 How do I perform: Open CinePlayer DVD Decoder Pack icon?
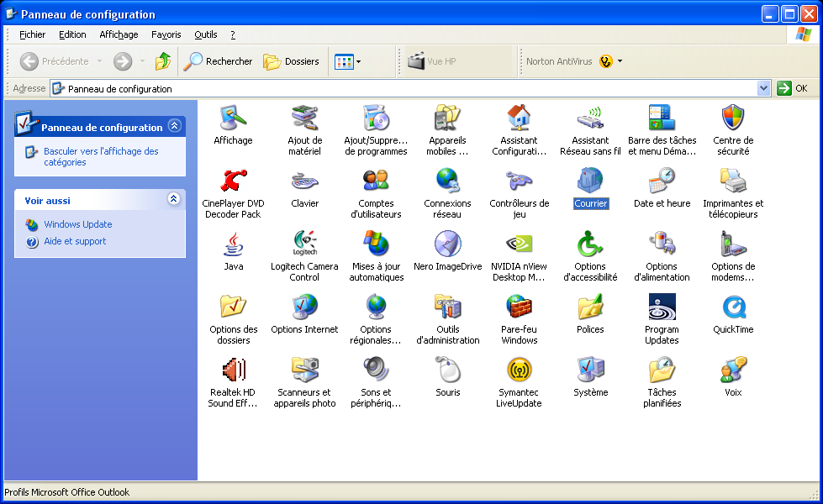pyautogui.click(x=233, y=181)
